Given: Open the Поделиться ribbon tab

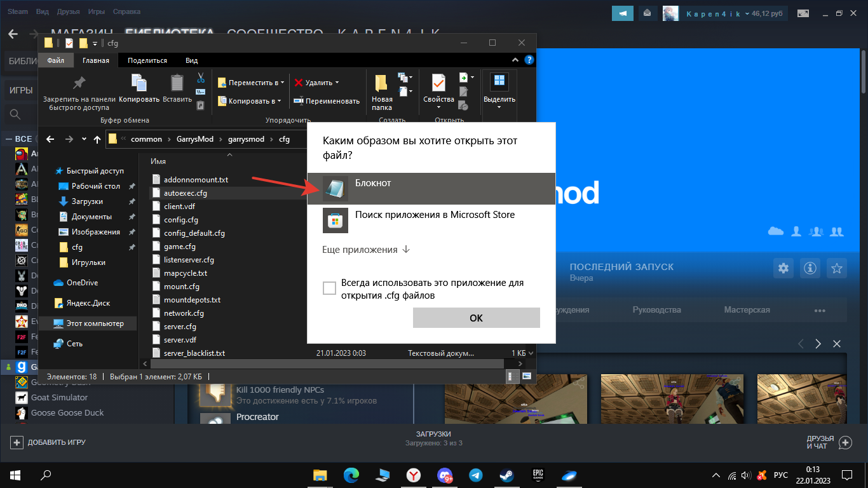Looking at the screenshot, I should pyautogui.click(x=147, y=60).
